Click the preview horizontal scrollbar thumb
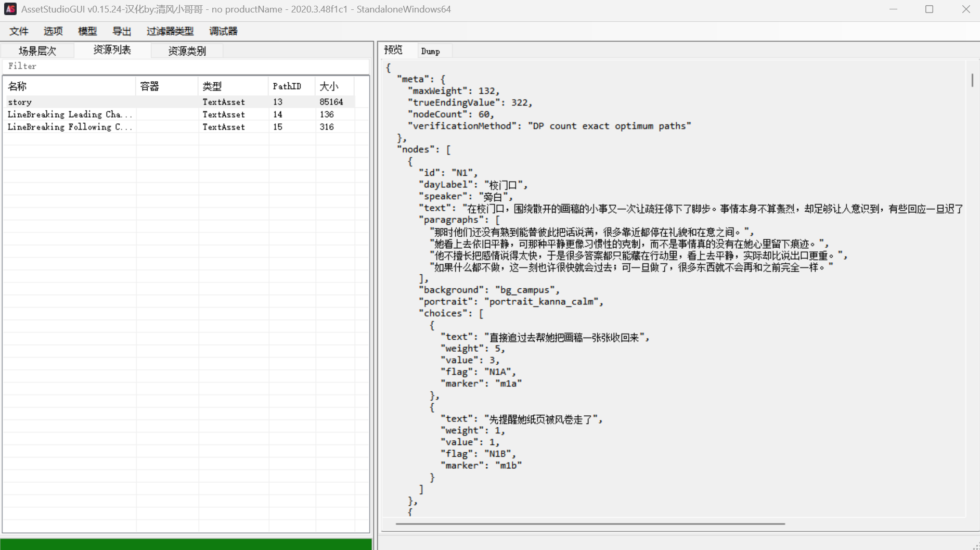Viewport: 980px width, 550px height. 590,524
